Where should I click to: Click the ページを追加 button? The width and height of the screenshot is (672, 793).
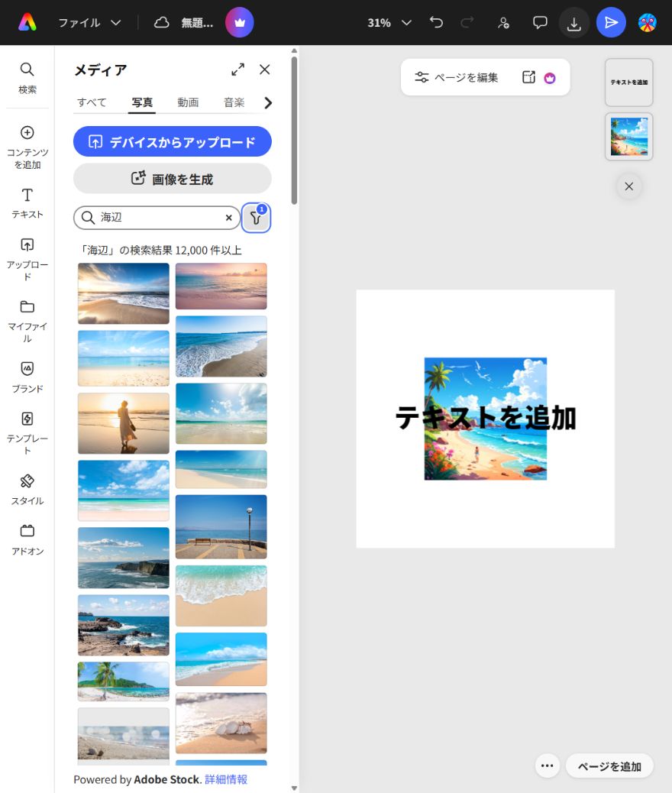coord(609,766)
